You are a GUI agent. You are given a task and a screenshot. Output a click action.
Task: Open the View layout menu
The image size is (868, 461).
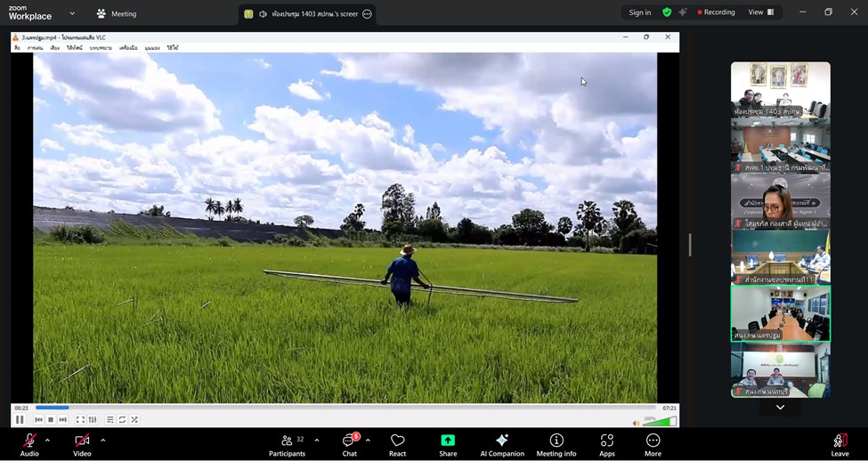760,12
